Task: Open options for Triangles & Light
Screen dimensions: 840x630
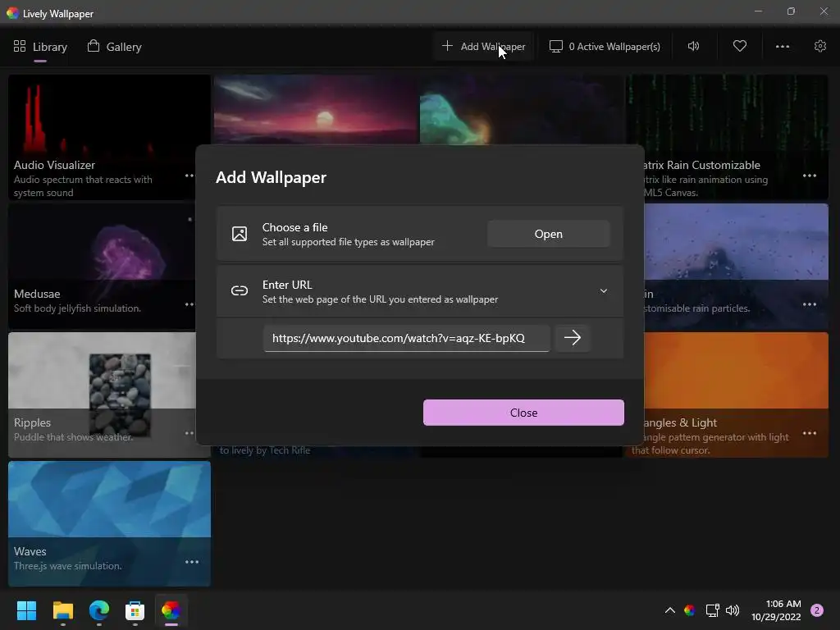Action: click(810, 433)
